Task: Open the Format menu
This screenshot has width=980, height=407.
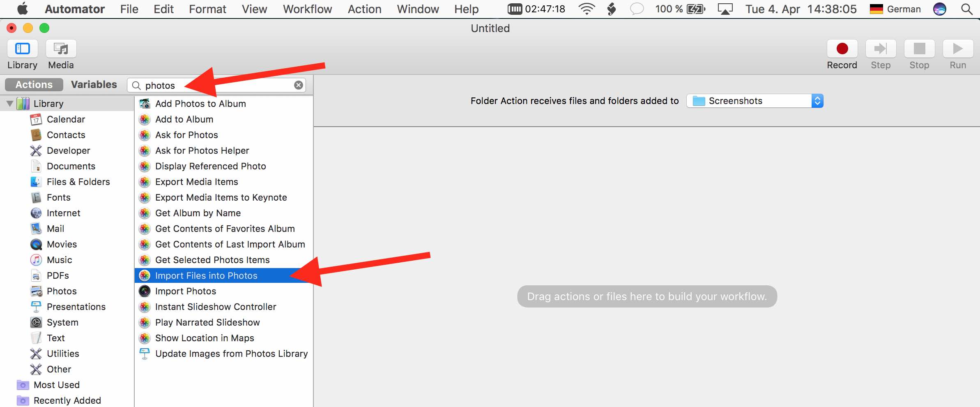Action: click(208, 9)
